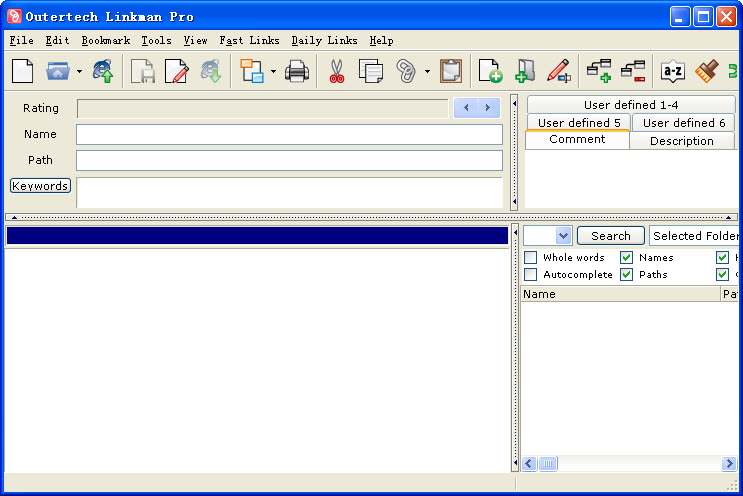743x496 pixels.
Task: Click the Keywords button
Action: click(x=40, y=186)
